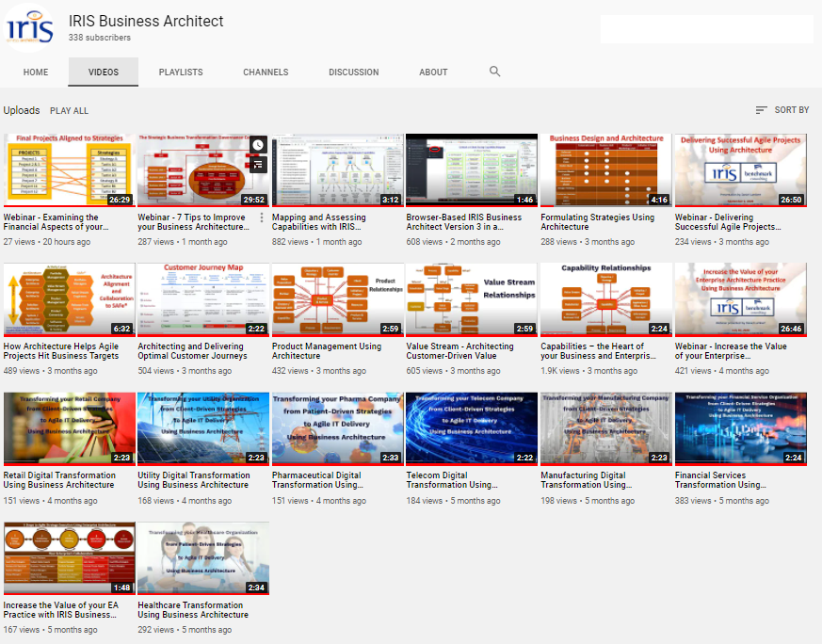The width and height of the screenshot is (822, 644).
Task: Open 'Manufacturing Digital Transformation Using' title
Action: point(586,480)
